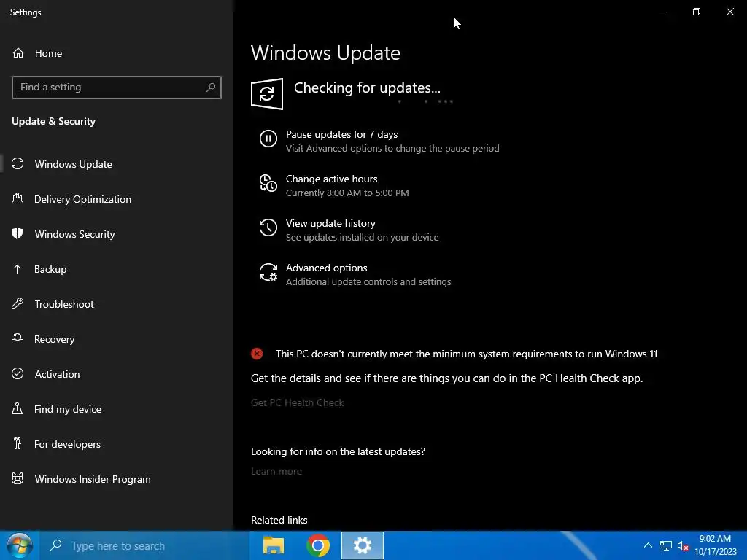Viewport: 747px width, 560px height.
Task: Click the Related links heading
Action: coord(279,520)
